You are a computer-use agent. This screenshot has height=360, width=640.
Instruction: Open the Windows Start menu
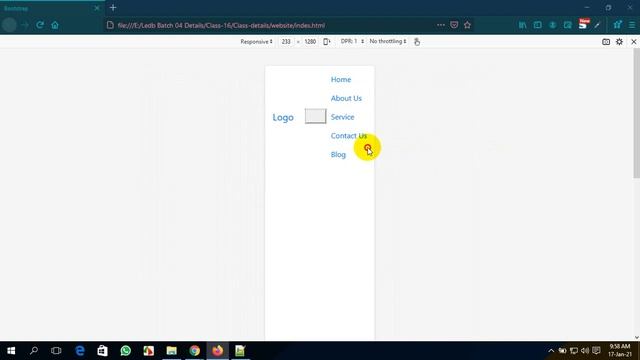(11, 351)
